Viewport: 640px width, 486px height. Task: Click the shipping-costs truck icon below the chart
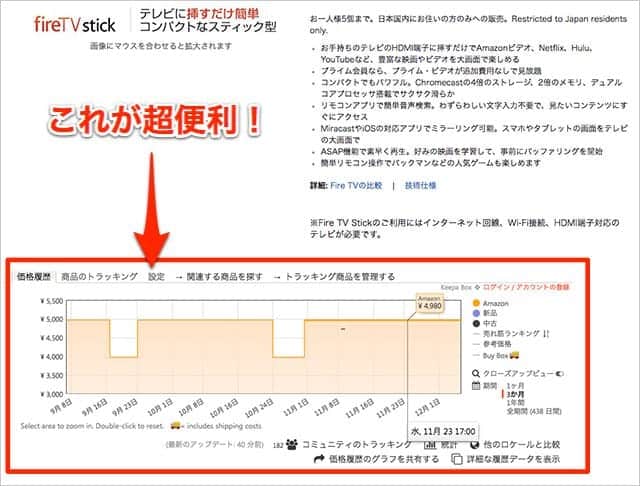176,426
